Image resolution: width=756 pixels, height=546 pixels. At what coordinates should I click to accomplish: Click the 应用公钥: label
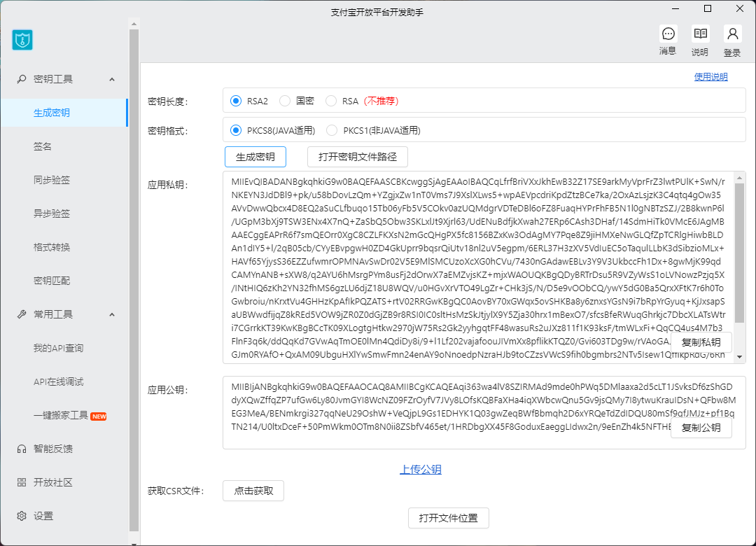pyautogui.click(x=167, y=390)
